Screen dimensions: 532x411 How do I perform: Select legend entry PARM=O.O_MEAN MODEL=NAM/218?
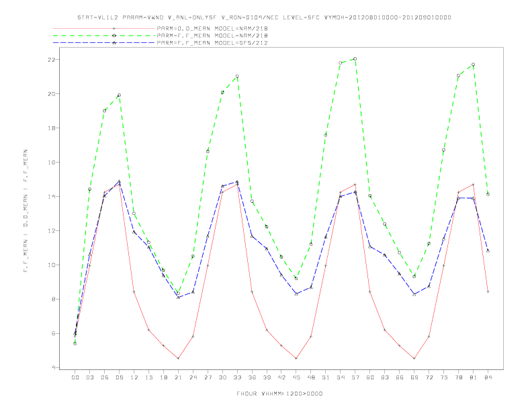[x=212, y=28]
